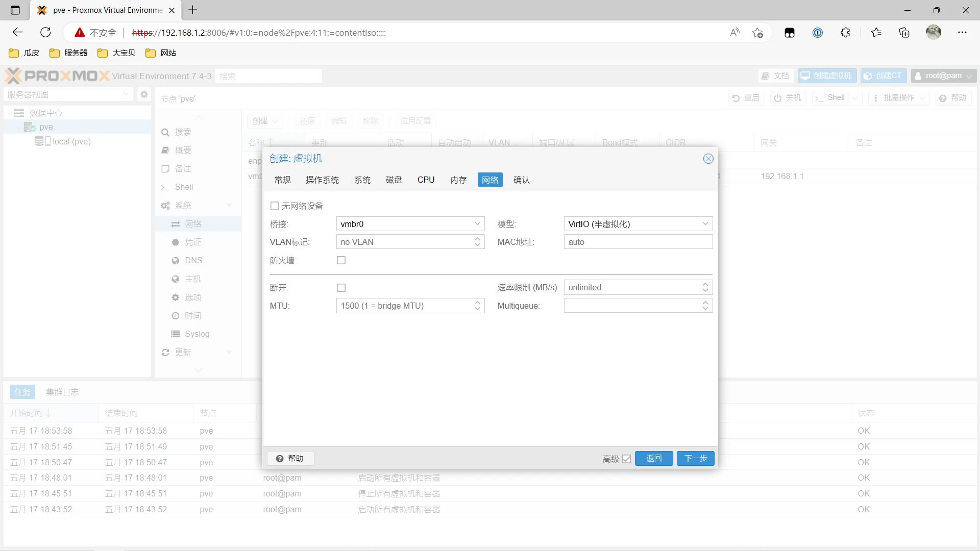Click the Proxmox logo
Image resolution: width=980 pixels, height=551 pixels.
(x=57, y=76)
